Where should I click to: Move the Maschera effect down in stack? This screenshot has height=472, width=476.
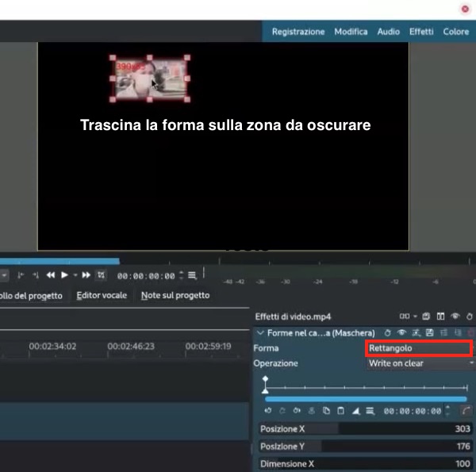(x=458, y=332)
